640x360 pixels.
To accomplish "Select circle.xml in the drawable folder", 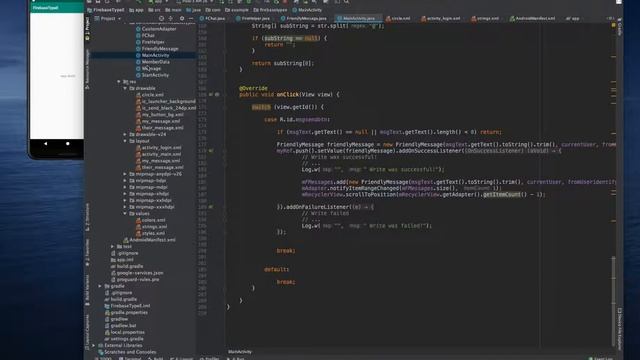I will tap(149, 95).
